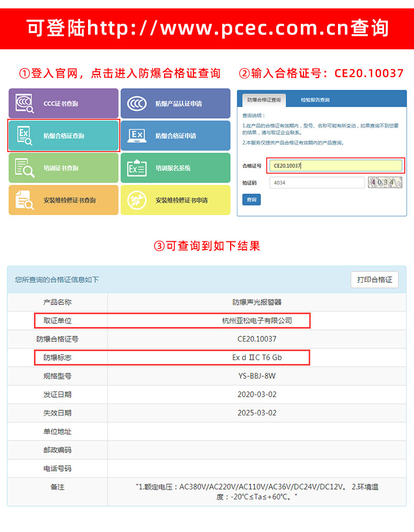
Task: Click the 防爆合格证申请 laptop Ex icon
Action: (x=137, y=136)
